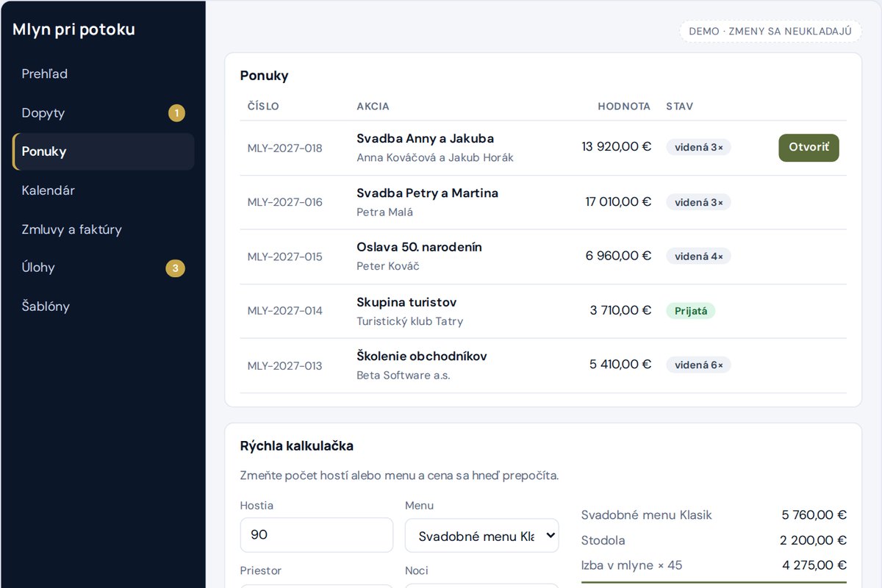Image resolution: width=882 pixels, height=588 pixels.
Task: Go to Dopyty in the sidebar
Action: click(103, 113)
